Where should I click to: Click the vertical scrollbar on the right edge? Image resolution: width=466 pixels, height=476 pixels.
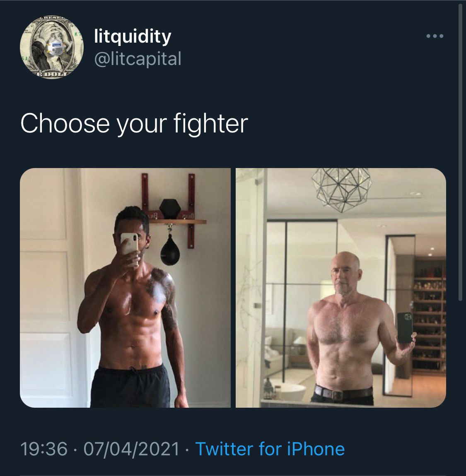(461, 152)
